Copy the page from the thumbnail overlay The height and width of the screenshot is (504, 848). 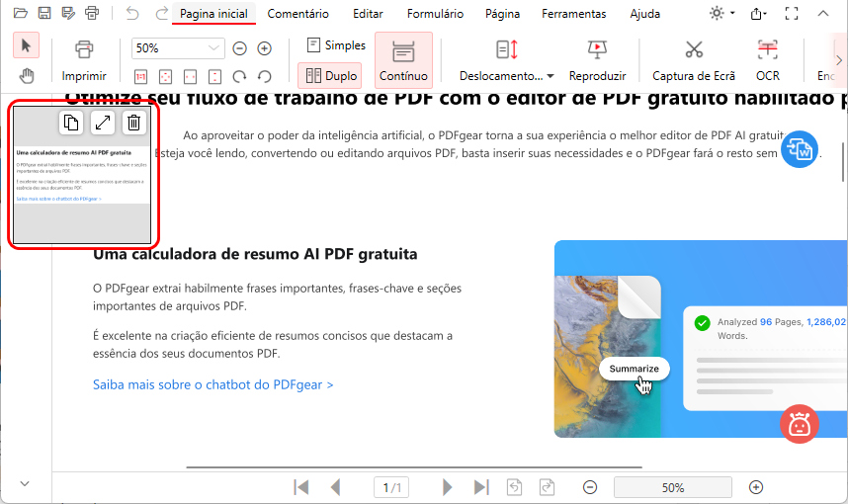pyautogui.click(x=71, y=123)
